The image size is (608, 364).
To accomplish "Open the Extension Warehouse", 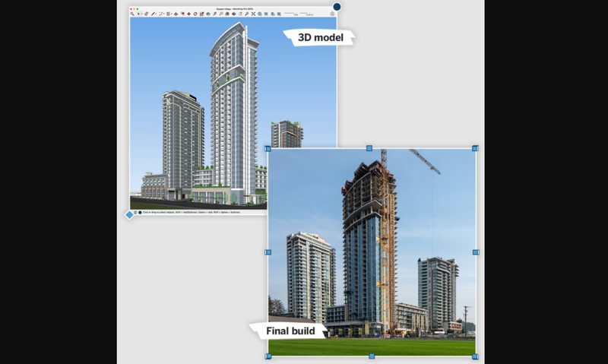I will point(266,14).
